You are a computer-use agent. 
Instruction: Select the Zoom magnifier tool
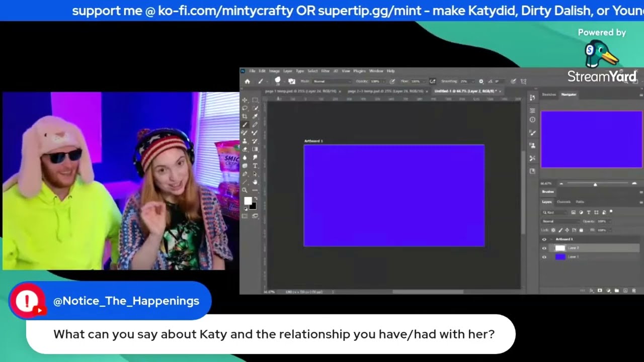pos(245,190)
